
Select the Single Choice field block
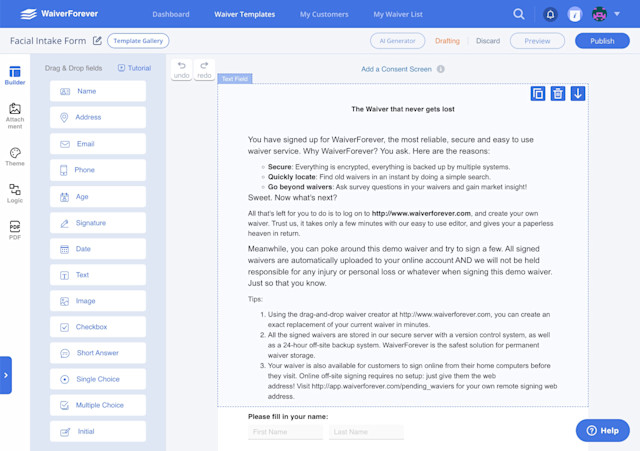[x=98, y=379]
